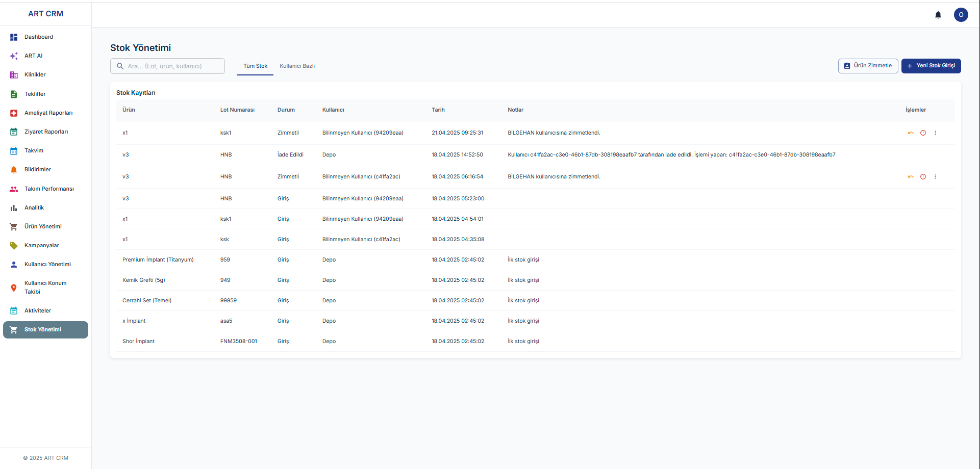The image size is (980, 469).
Task: Open more options menu for ksk1 row
Action: tap(935, 133)
